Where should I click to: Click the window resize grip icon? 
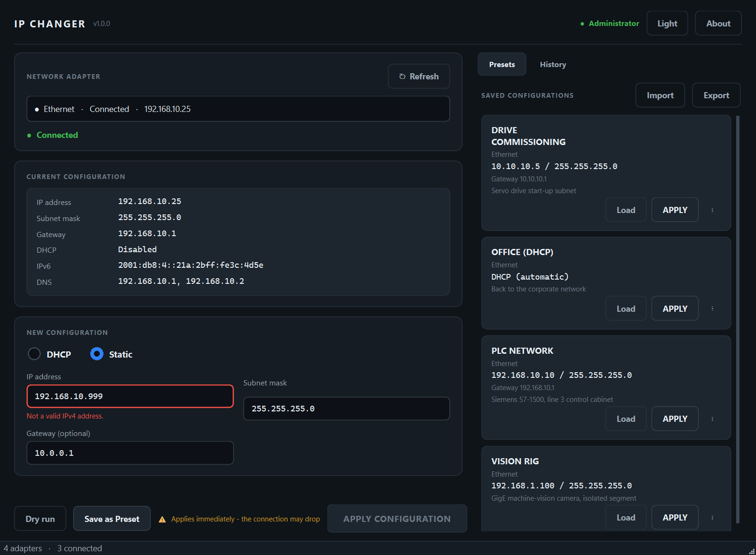pos(752,551)
